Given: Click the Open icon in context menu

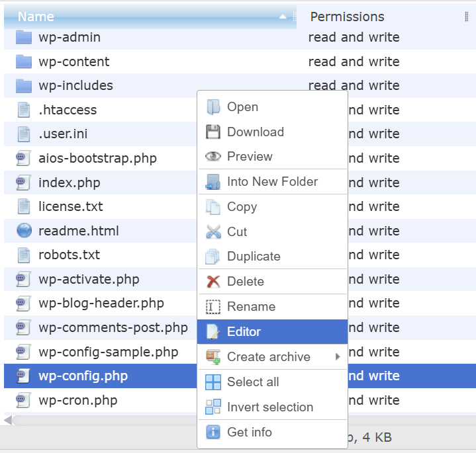Looking at the screenshot, I should pos(213,107).
